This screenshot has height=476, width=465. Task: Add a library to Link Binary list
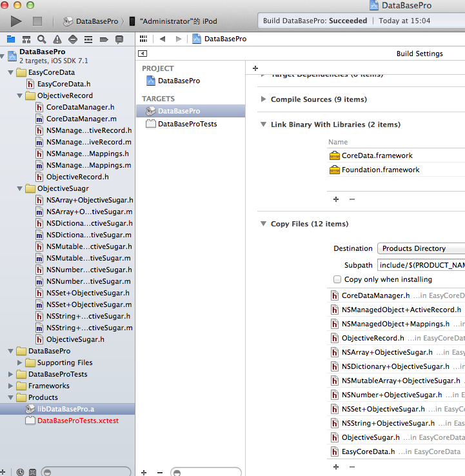(336, 199)
